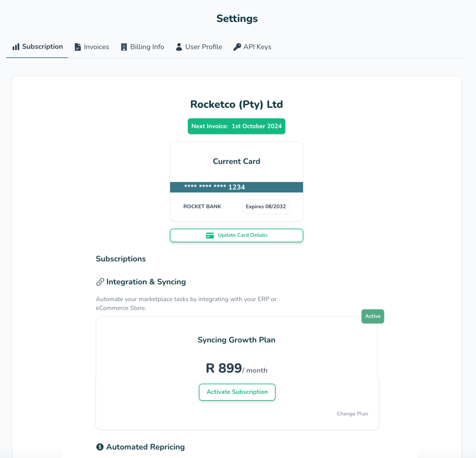Click the Active status badge
476x458 pixels.
point(373,316)
